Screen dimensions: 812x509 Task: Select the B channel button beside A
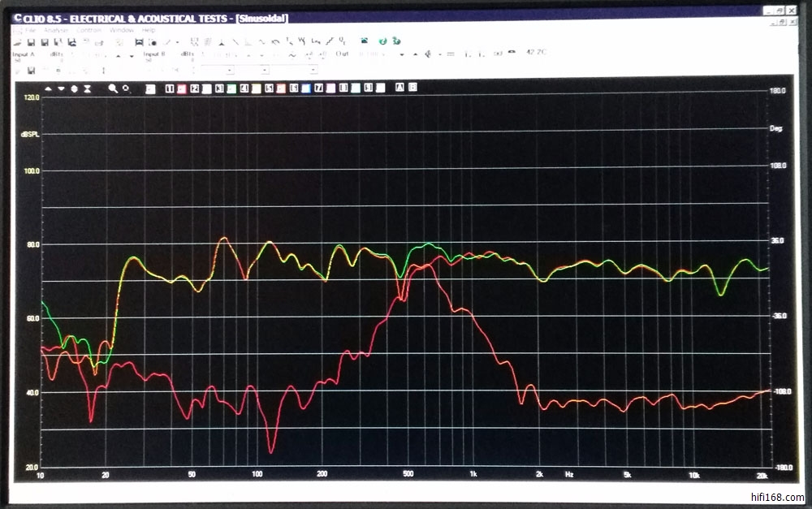(412, 88)
